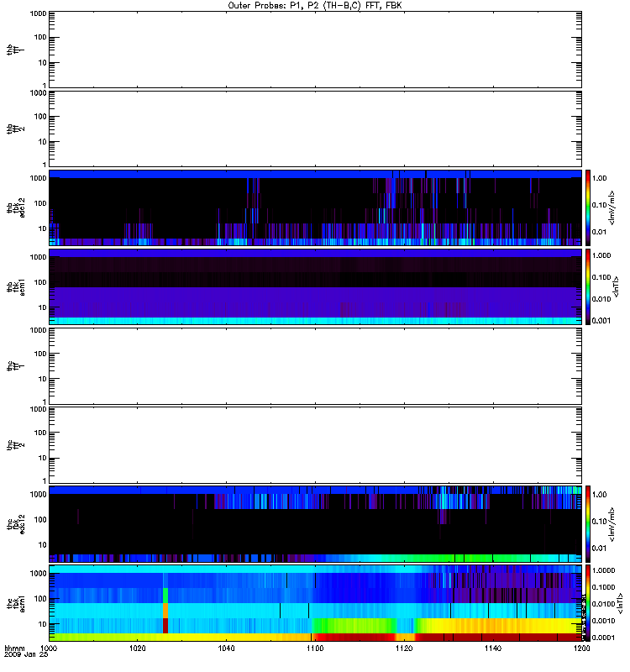The image size is (630, 672).
Task: Click the '<|nT|>' unit label beside thb scm1
Action: coord(617,286)
